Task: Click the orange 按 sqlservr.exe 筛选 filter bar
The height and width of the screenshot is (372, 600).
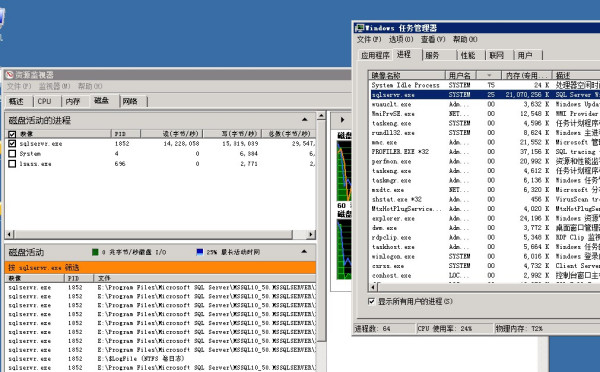Action: coord(160,268)
